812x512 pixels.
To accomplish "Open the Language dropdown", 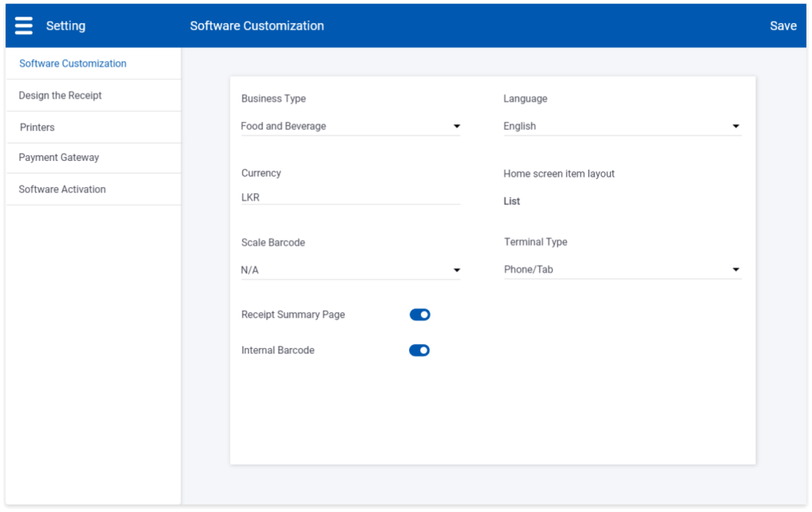I will [622, 126].
